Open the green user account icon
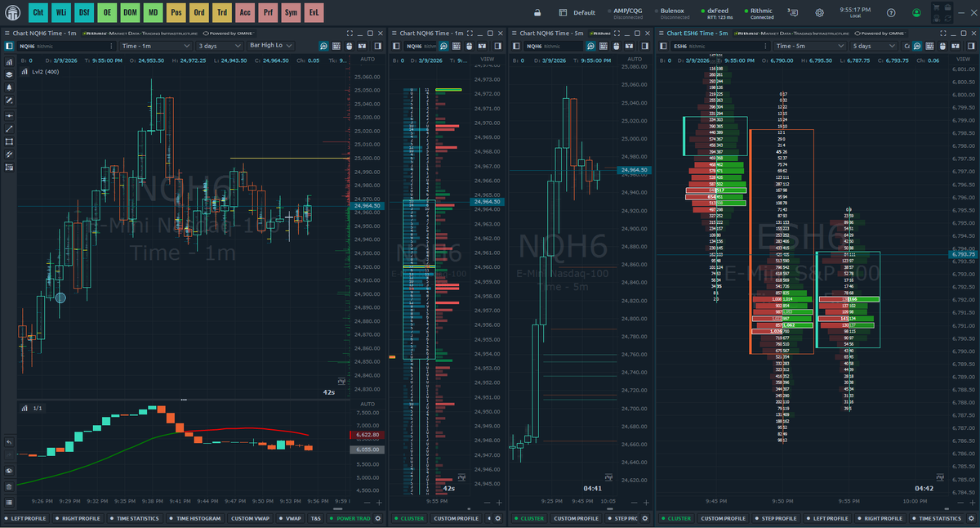The width and height of the screenshot is (980, 528). (917, 13)
